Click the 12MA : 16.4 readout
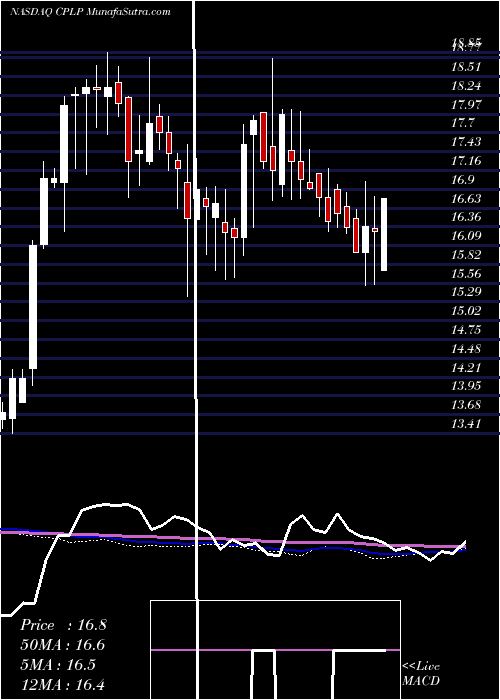 coord(63,684)
